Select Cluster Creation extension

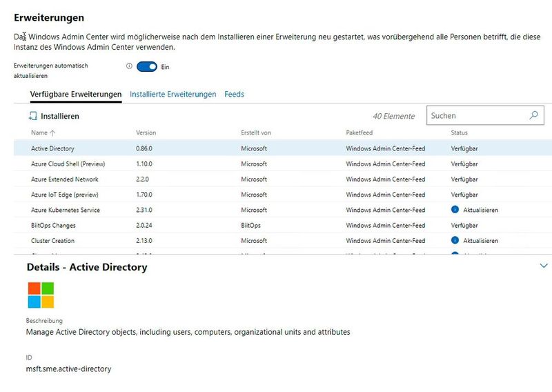283,241
